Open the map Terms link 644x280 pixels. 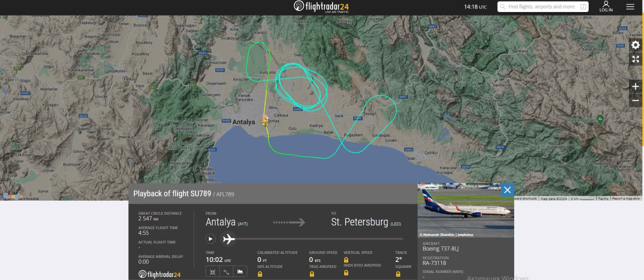[x=603, y=199]
